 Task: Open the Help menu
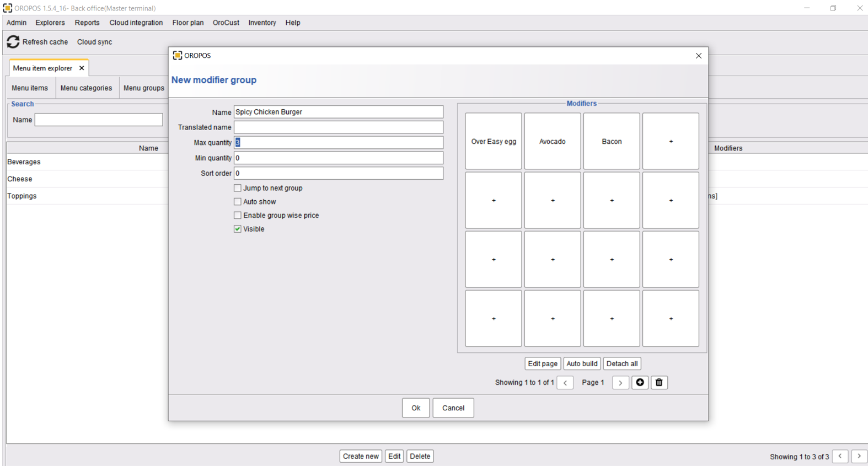293,23
